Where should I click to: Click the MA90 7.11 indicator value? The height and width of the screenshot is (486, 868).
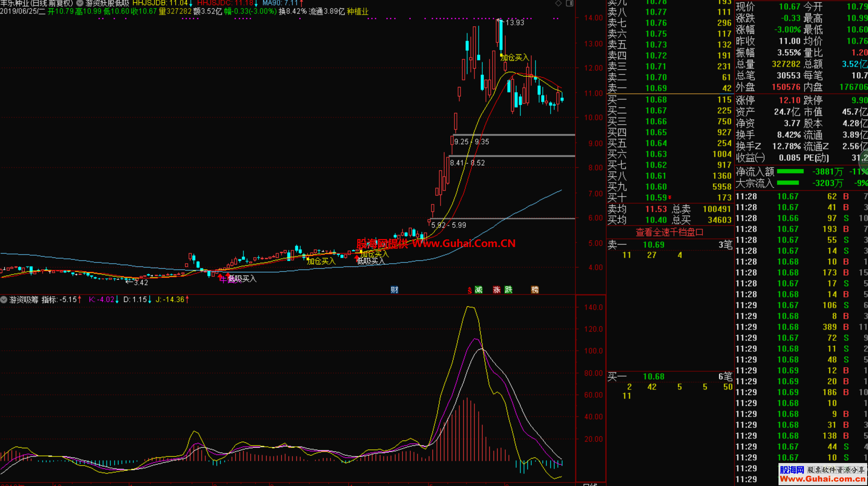tap(283, 3)
